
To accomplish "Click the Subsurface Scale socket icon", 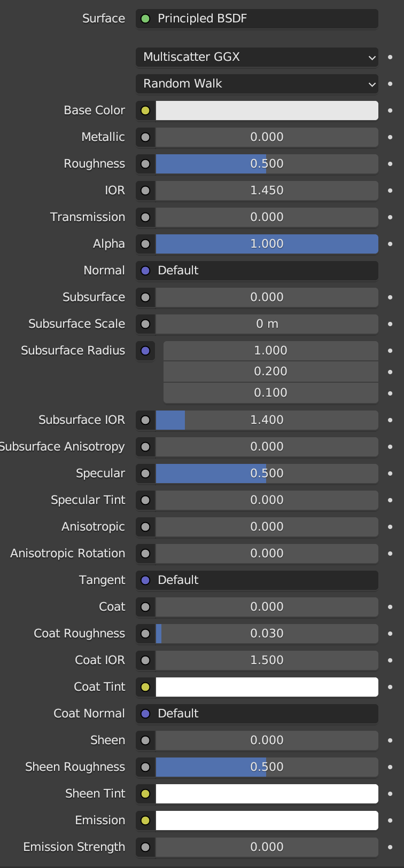I will [x=145, y=324].
